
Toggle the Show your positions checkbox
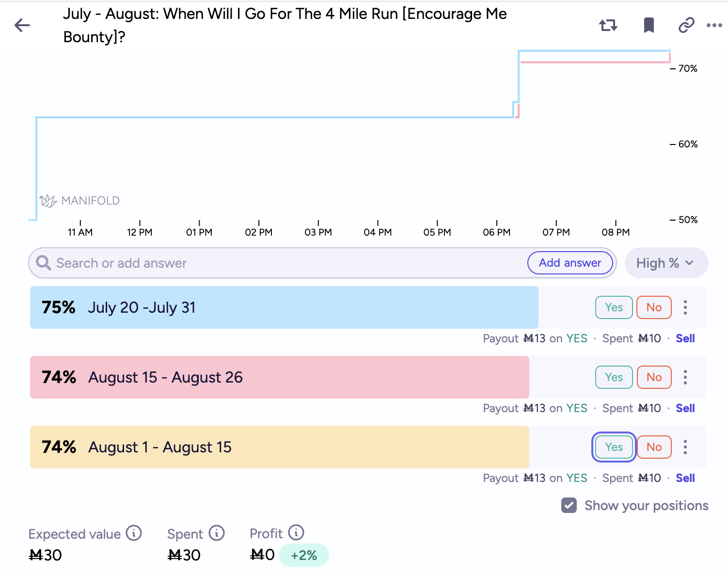tap(569, 505)
